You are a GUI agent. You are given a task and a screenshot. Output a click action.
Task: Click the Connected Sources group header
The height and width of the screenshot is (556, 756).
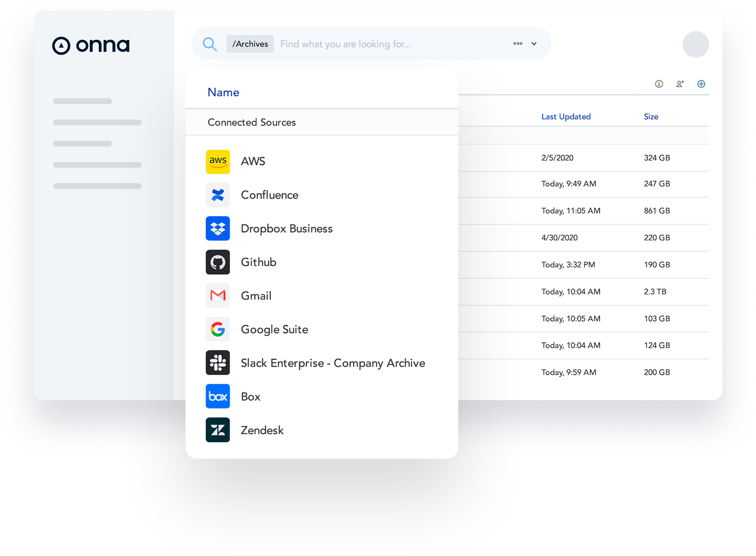(x=321, y=122)
